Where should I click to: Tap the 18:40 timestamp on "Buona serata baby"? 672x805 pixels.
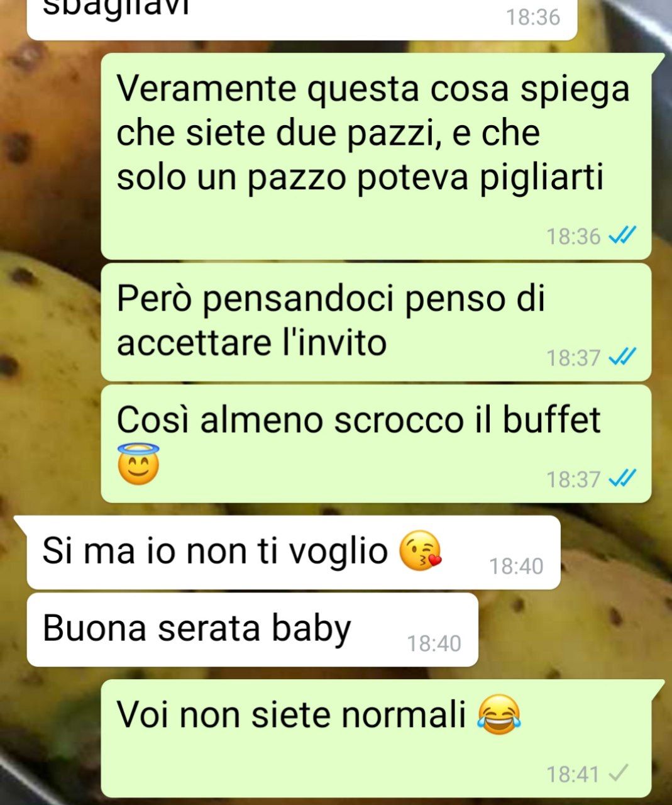(x=434, y=643)
